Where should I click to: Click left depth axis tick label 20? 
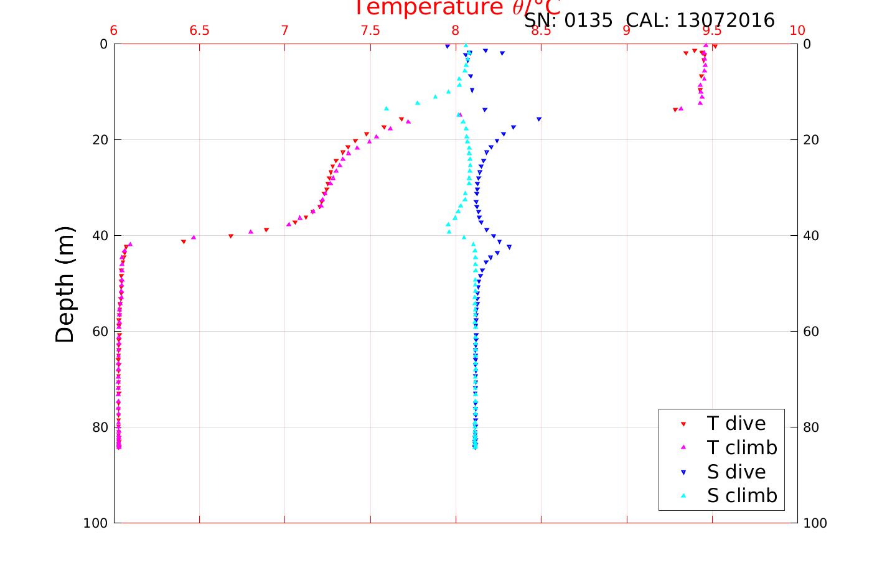100,140
